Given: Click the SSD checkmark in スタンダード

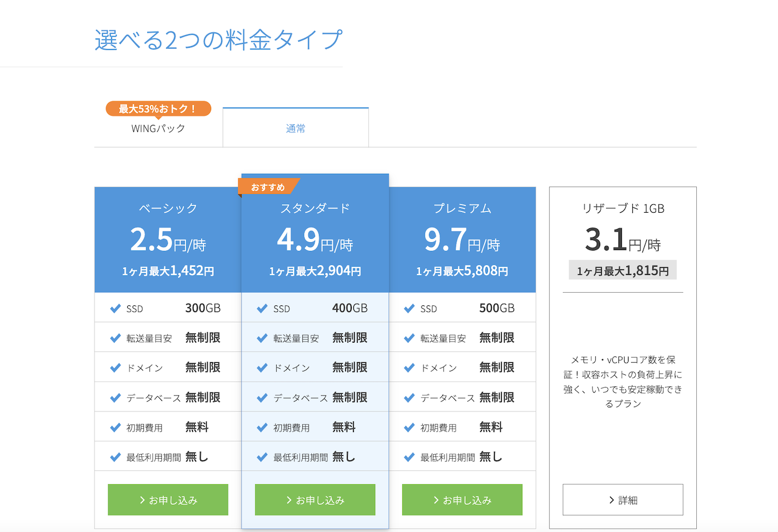Looking at the screenshot, I should [x=262, y=308].
